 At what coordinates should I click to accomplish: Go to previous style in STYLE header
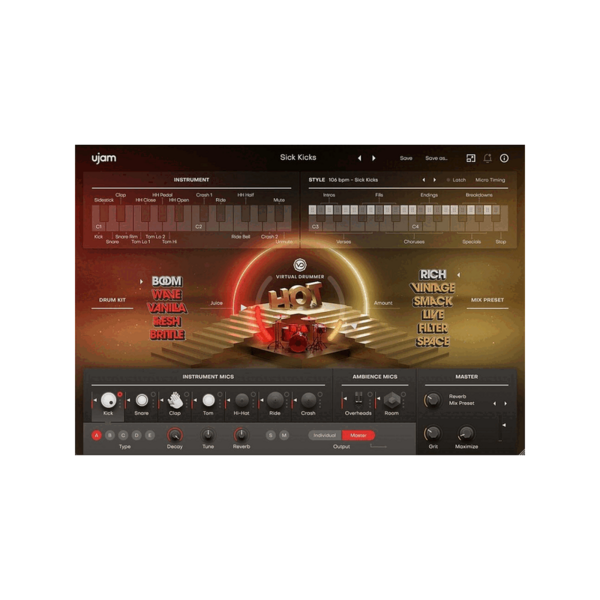pyautogui.click(x=424, y=180)
